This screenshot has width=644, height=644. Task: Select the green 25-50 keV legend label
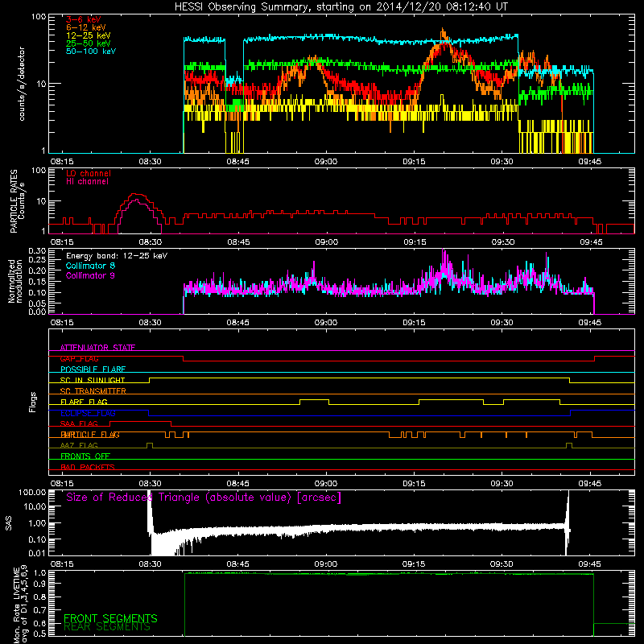pyautogui.click(x=89, y=43)
